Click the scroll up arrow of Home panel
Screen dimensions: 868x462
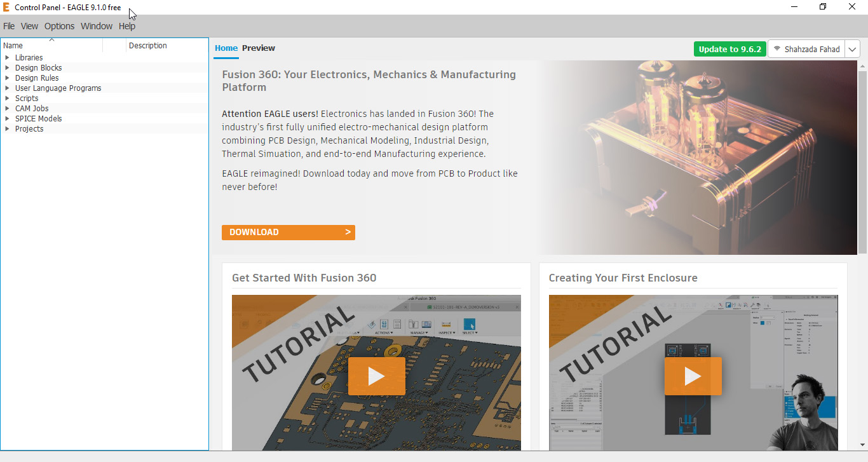tap(863, 65)
